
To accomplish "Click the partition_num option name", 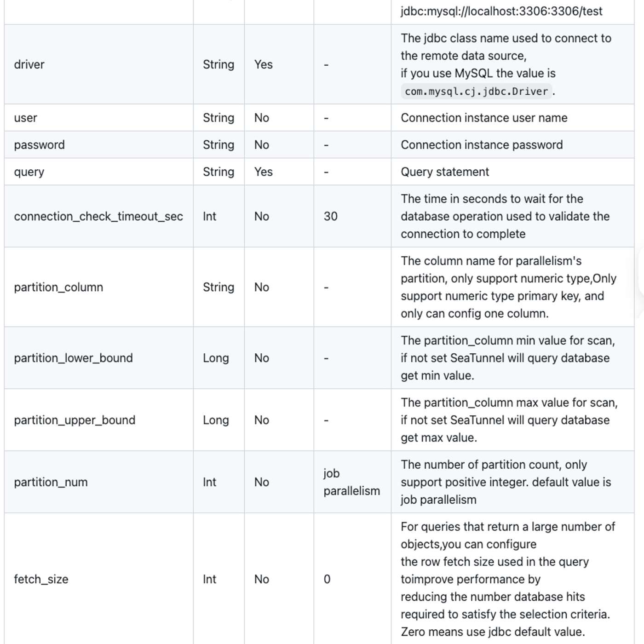I will (51, 482).
